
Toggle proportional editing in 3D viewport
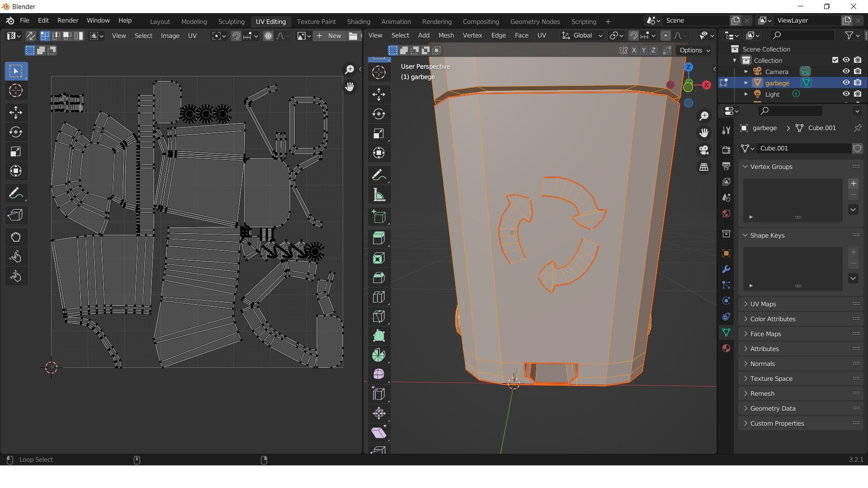[665, 35]
